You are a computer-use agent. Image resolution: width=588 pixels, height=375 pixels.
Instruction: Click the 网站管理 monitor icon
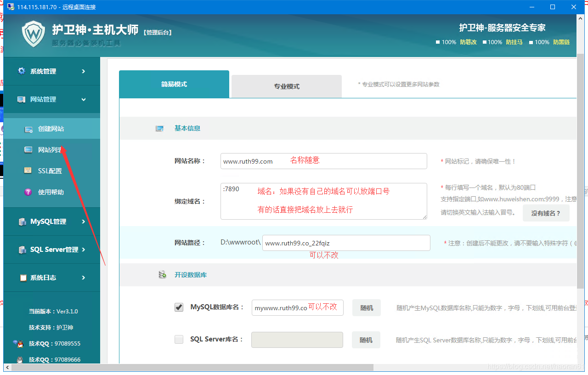(22, 99)
